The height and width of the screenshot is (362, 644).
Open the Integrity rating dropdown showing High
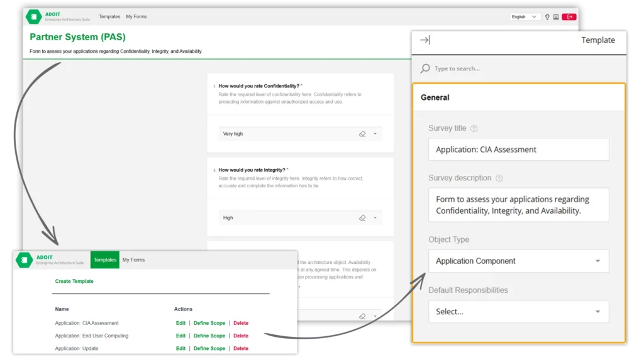click(300, 218)
